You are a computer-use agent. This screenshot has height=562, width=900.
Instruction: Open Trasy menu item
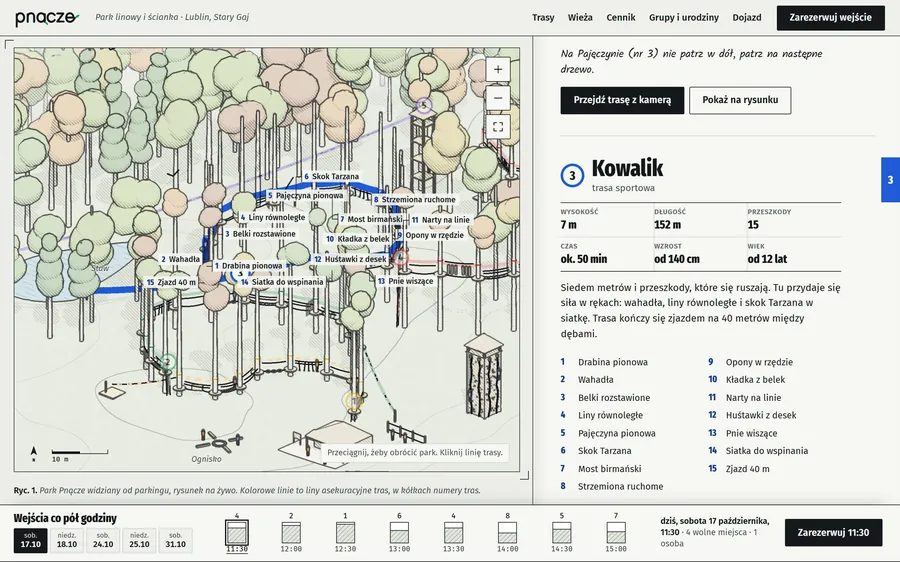543,18
